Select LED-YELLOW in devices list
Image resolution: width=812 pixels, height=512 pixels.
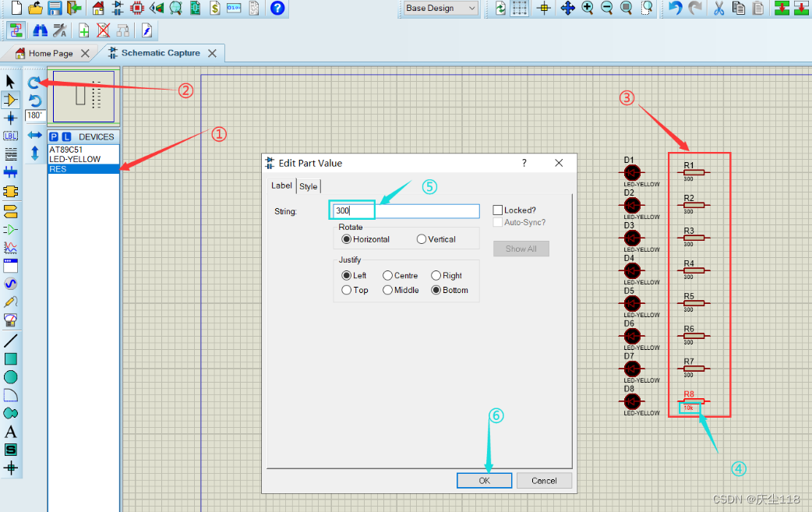[83, 159]
